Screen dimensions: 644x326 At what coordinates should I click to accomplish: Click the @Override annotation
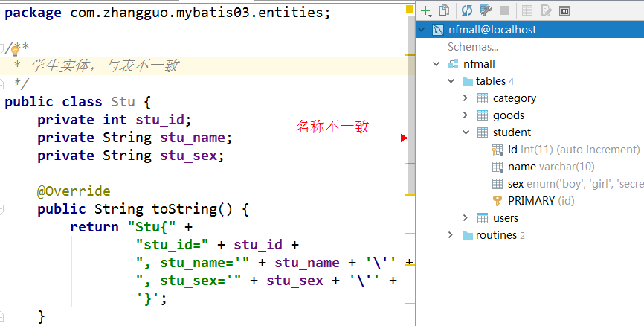click(x=74, y=191)
